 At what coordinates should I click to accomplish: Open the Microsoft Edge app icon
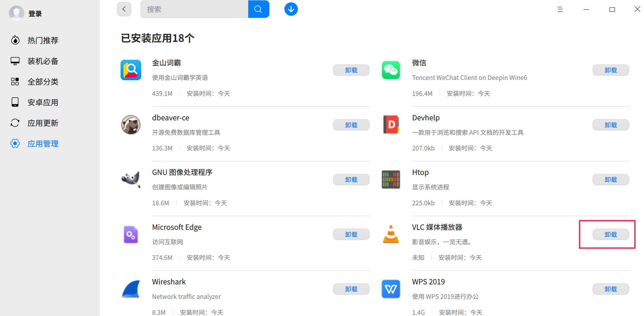(131, 235)
